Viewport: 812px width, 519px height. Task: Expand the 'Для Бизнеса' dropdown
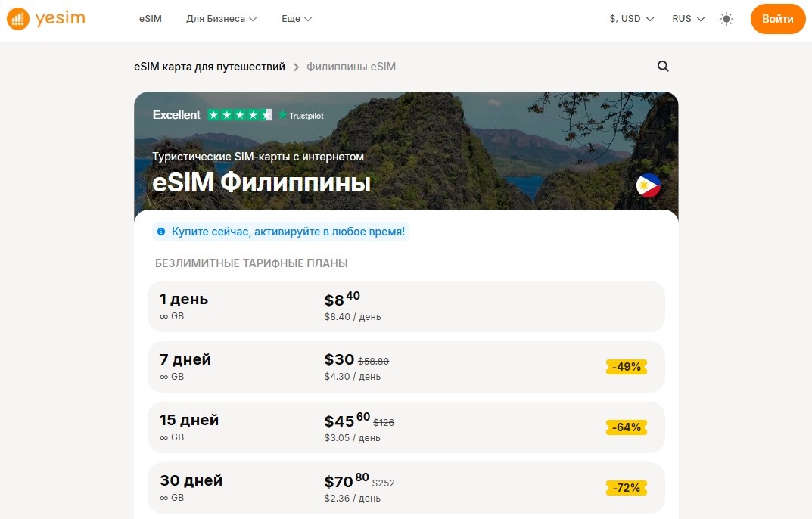coord(220,19)
